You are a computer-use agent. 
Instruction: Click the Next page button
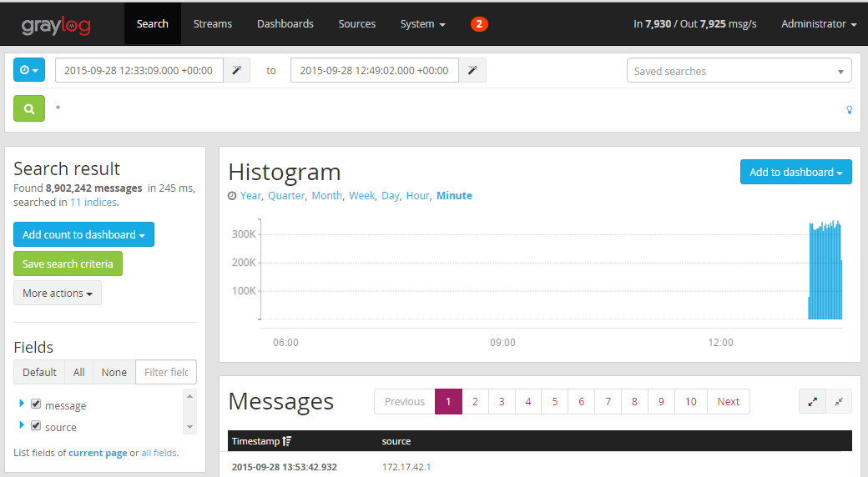[729, 402]
